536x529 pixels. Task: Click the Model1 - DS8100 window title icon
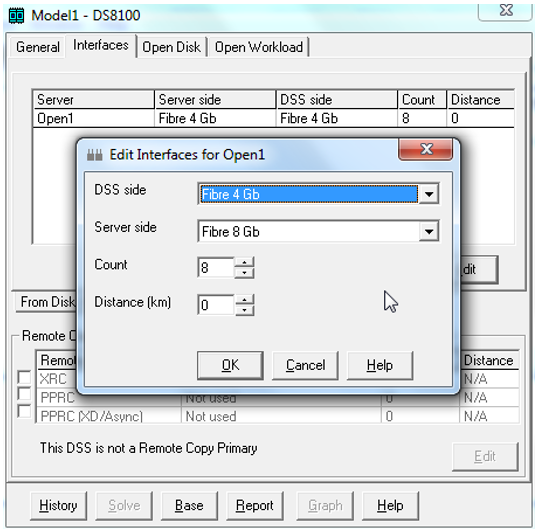pyautogui.click(x=16, y=16)
